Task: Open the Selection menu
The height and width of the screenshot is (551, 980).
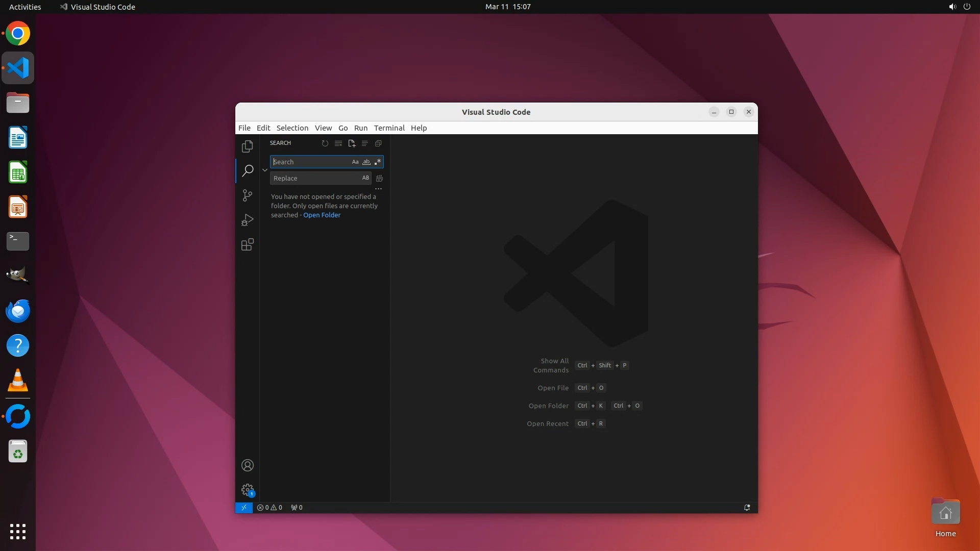Action: point(292,128)
